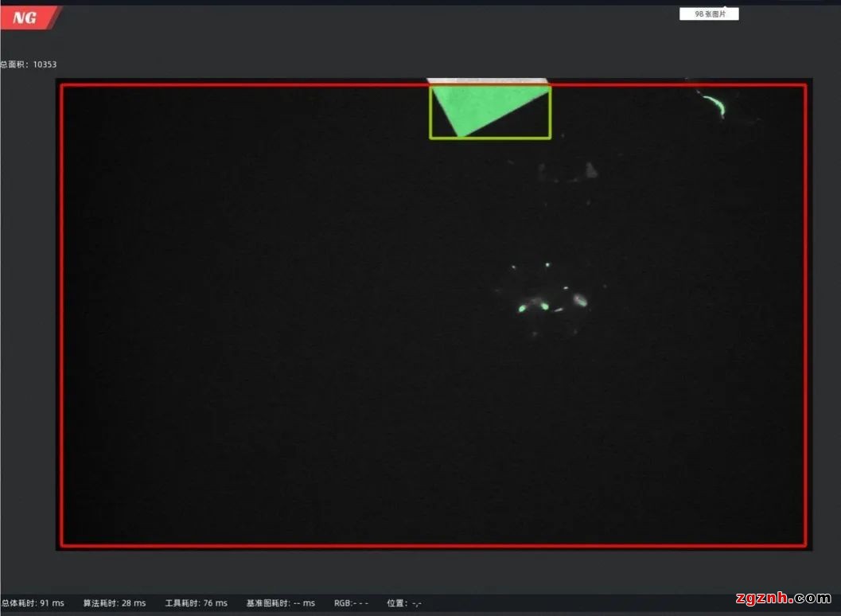Image resolution: width=841 pixels, height=616 pixels.
Task: Click the 总体耗时 91 ms status item
Action: (x=33, y=603)
